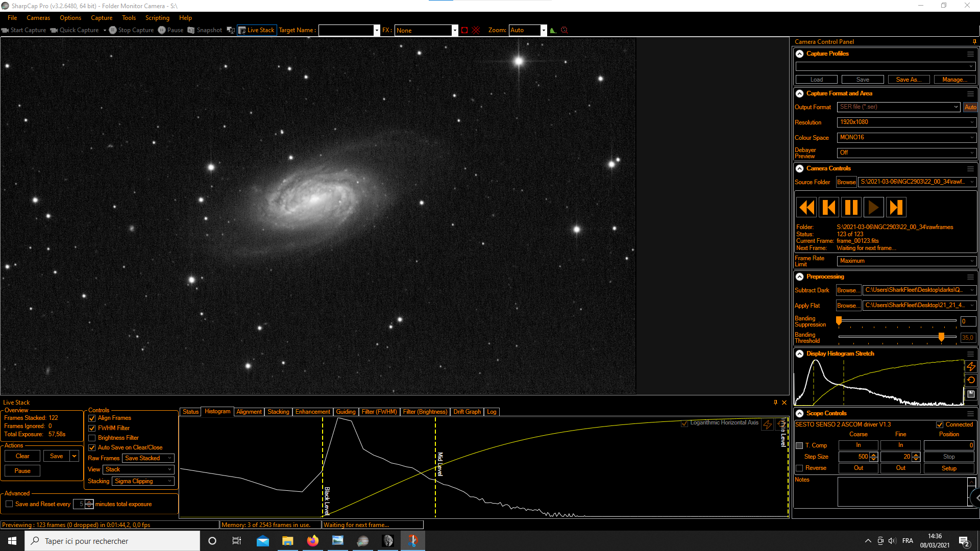Image resolution: width=980 pixels, height=551 pixels.
Task: Open the Colour Space MONO16 dropdown
Action: [x=906, y=138]
